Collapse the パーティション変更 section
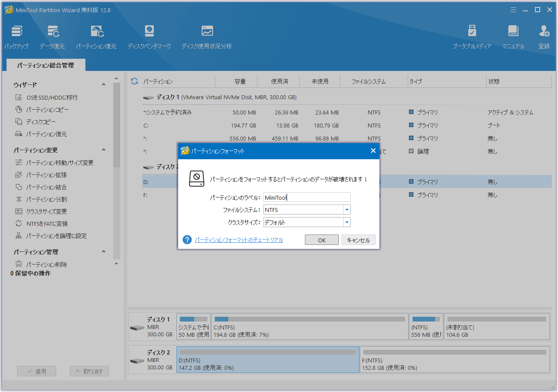Screen dimensions: 558x392 pyautogui.click(x=104, y=150)
